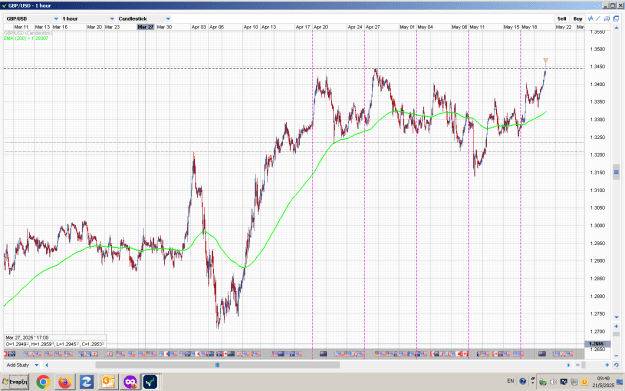Open the chart studies zigzag icon
The image size is (625, 391).
(591, 19)
